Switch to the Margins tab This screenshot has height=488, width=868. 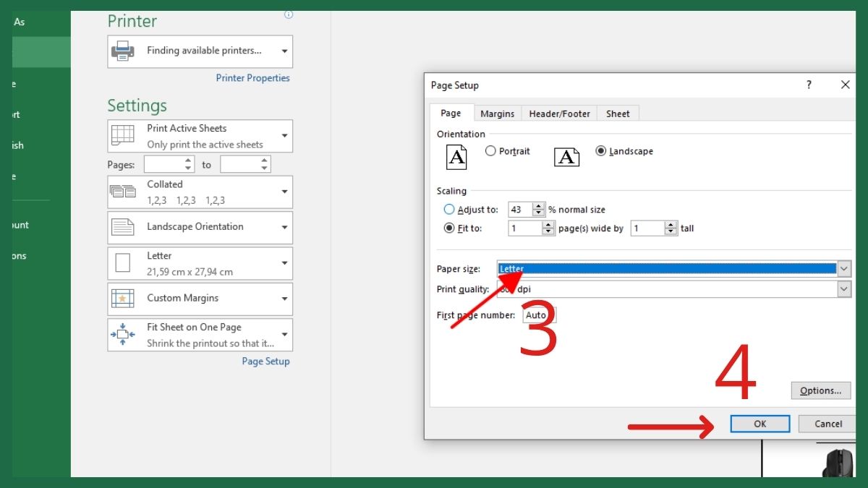[497, 113]
